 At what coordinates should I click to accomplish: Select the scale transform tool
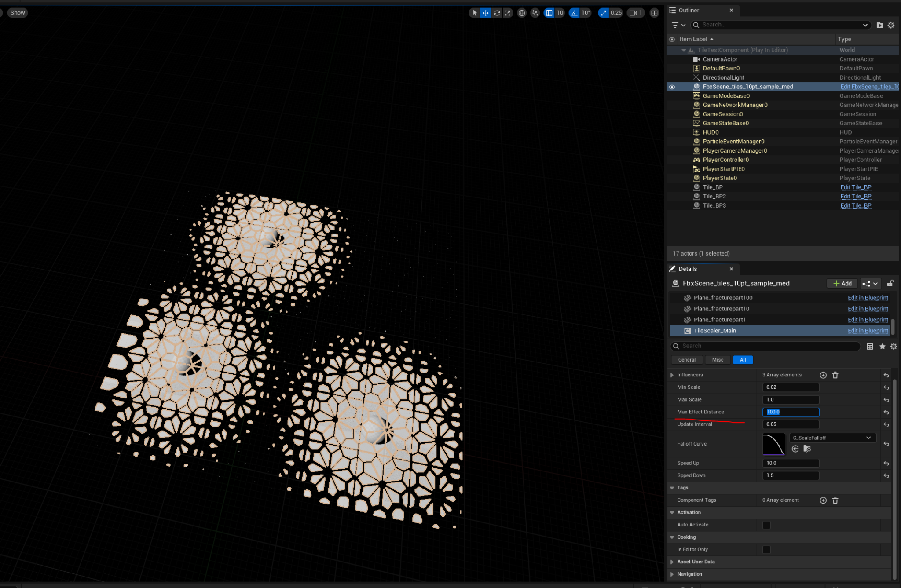coord(508,13)
